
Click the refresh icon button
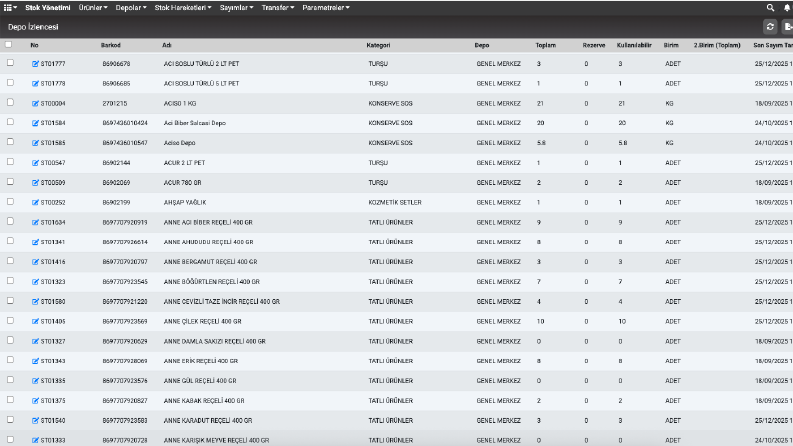click(x=770, y=27)
